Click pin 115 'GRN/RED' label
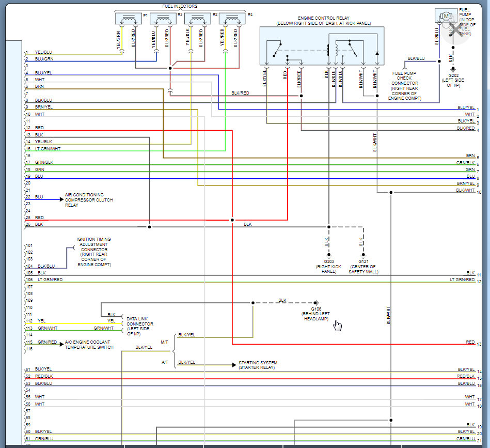Viewport: 490px width, 448px height. click(x=47, y=342)
